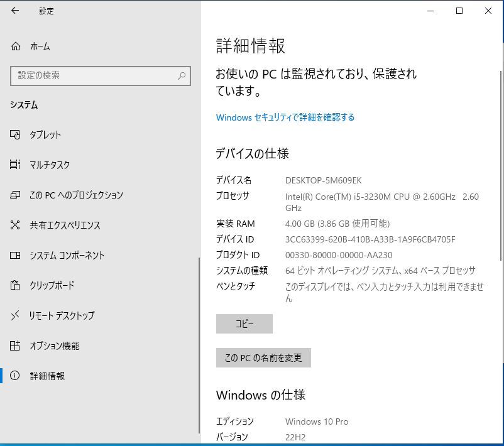Click この PC の名前を変更 button
Screen dimensions: 504x446
pos(263,357)
